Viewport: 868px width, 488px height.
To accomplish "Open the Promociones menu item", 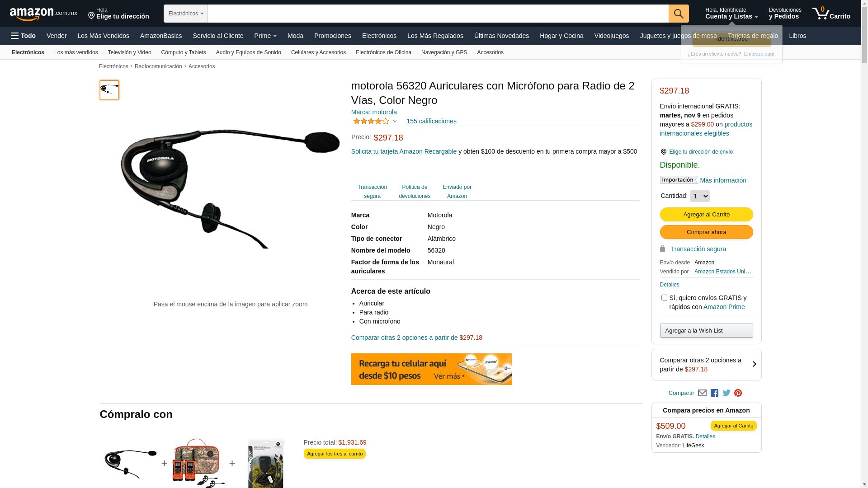I will 333,36.
